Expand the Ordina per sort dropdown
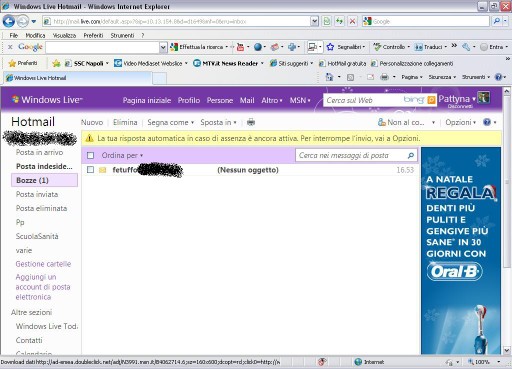512x369 pixels. coord(122,155)
